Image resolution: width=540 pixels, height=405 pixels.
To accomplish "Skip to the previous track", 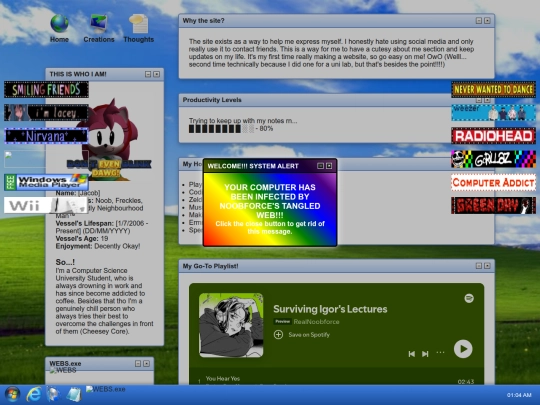I will coord(412,354).
